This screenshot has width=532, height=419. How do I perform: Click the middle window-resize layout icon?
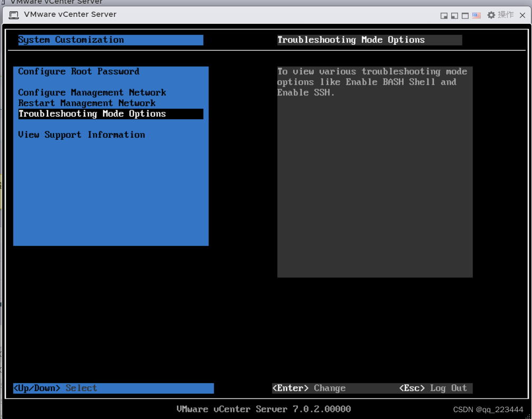click(455, 15)
